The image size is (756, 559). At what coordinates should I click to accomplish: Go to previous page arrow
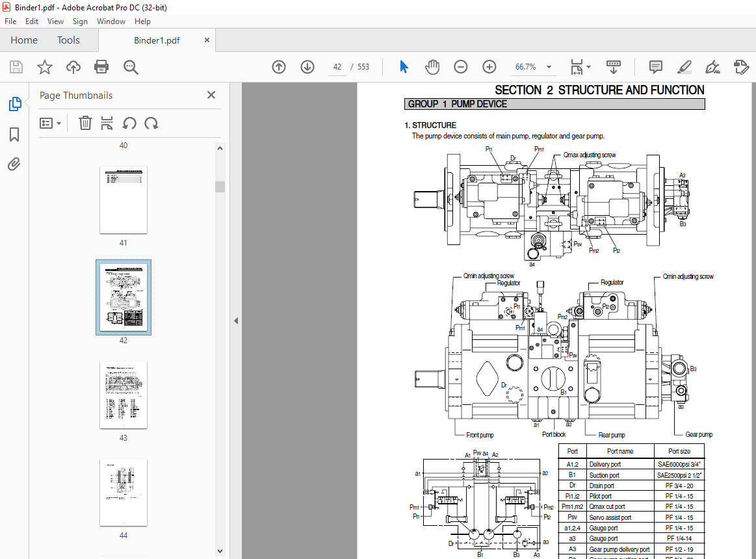click(279, 67)
